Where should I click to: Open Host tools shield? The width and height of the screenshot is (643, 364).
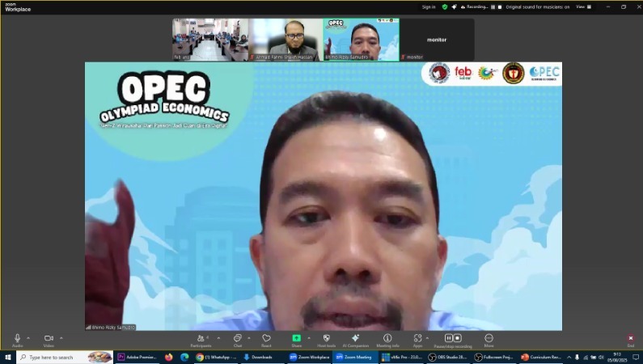point(327,340)
